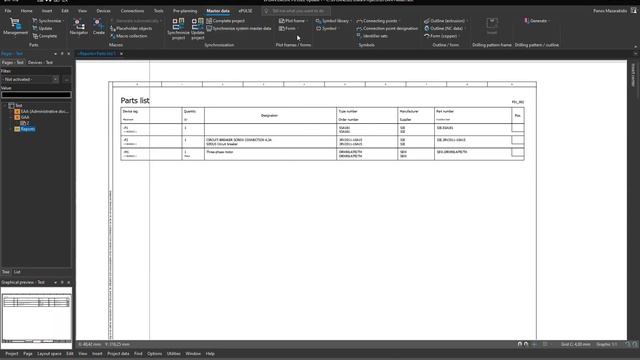
Task: Open the Page bottom menu
Action: coord(28,353)
